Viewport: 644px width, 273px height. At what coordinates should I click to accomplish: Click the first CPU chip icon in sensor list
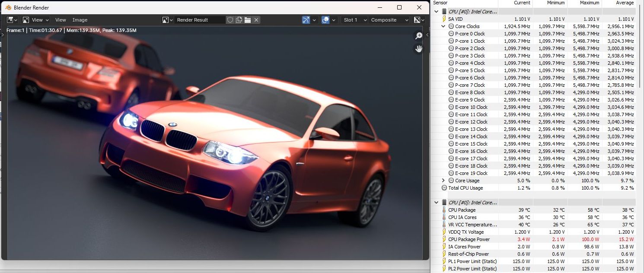444,12
